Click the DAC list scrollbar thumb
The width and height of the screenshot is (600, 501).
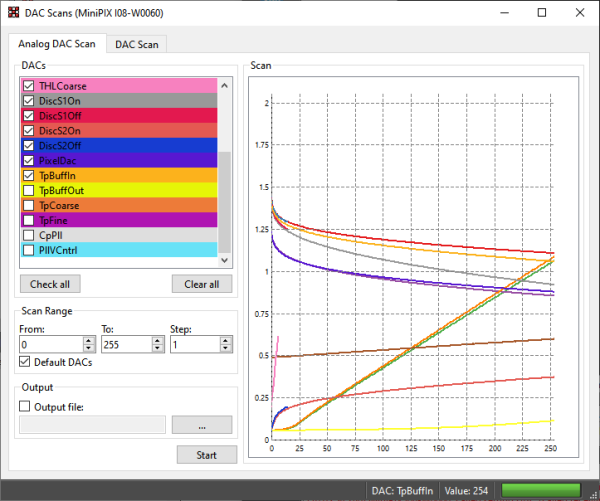[x=225, y=202]
